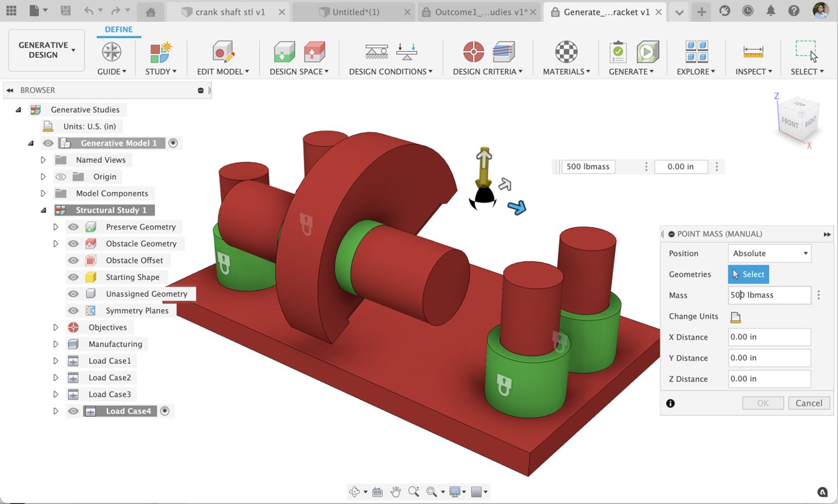Screen dimensions: 838x504
Task: Expand the Objectives tree node
Action: (56, 327)
